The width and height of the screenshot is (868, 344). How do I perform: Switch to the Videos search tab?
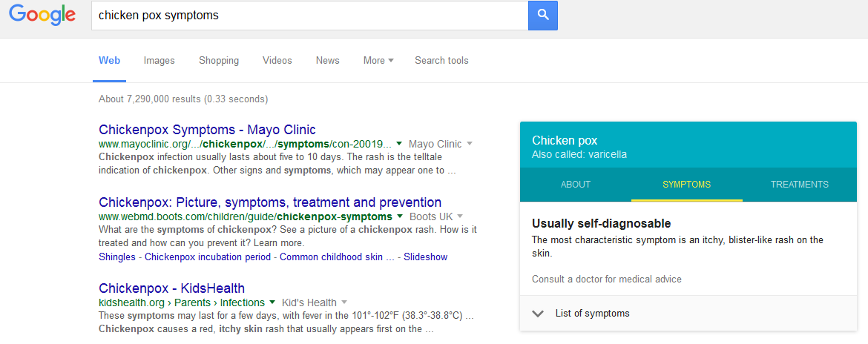[277, 61]
